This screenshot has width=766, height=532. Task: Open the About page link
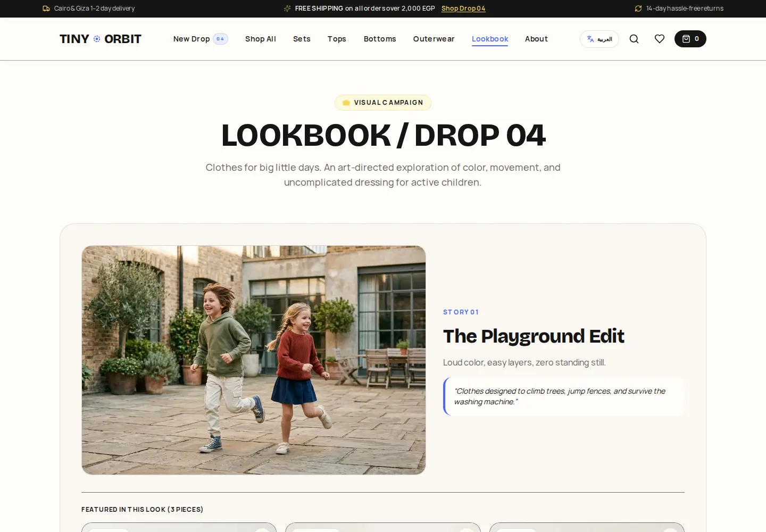tap(536, 39)
